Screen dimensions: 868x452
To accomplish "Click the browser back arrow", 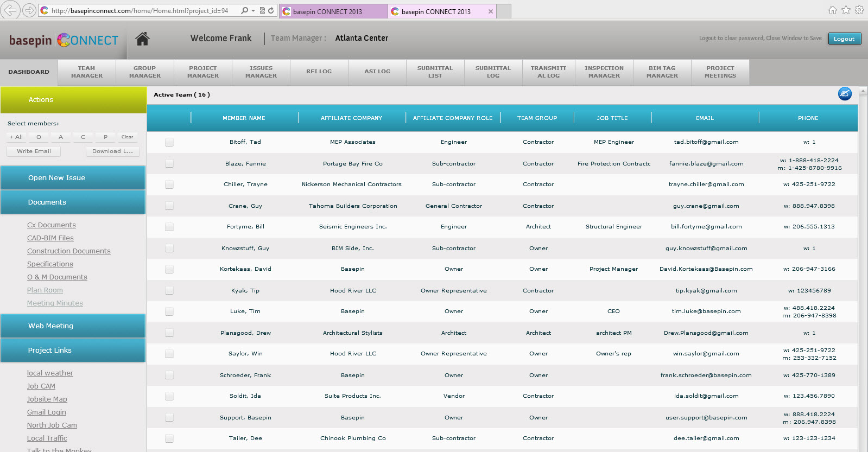I will (x=10, y=10).
